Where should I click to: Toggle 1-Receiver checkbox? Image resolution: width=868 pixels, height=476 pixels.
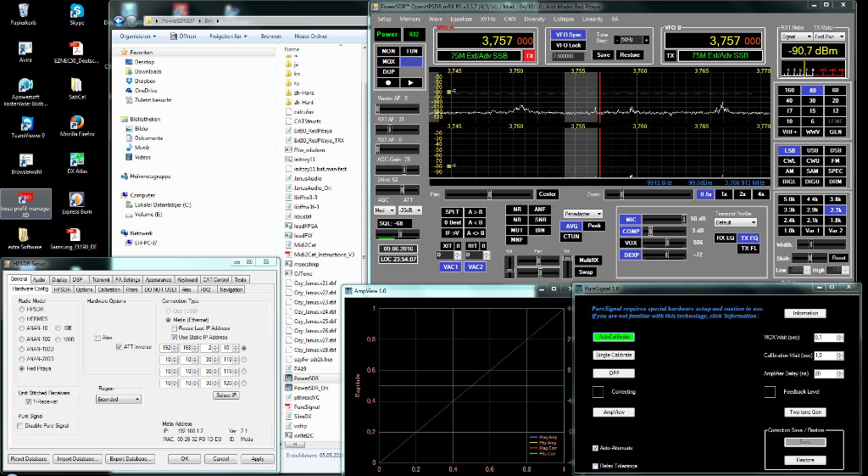(28, 401)
